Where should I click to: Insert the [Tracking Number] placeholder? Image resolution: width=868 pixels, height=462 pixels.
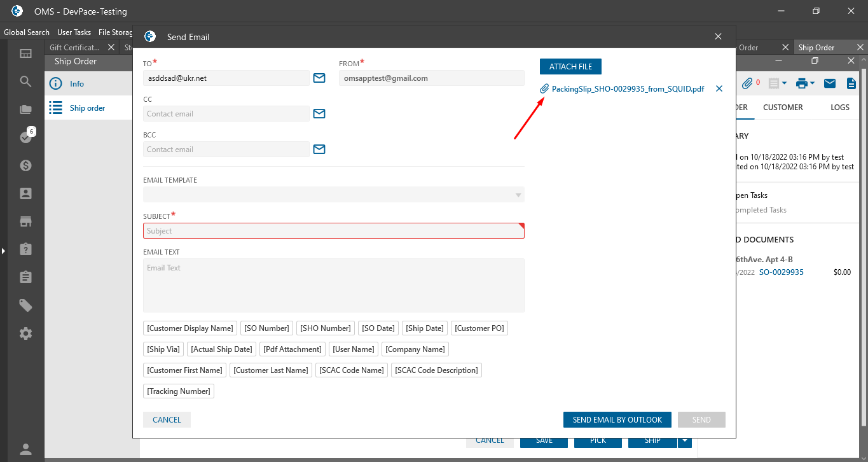tap(179, 391)
